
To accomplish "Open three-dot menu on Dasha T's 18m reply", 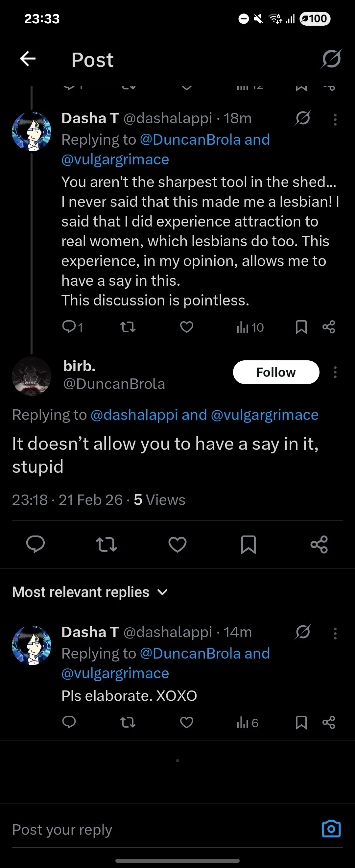I will click(335, 120).
